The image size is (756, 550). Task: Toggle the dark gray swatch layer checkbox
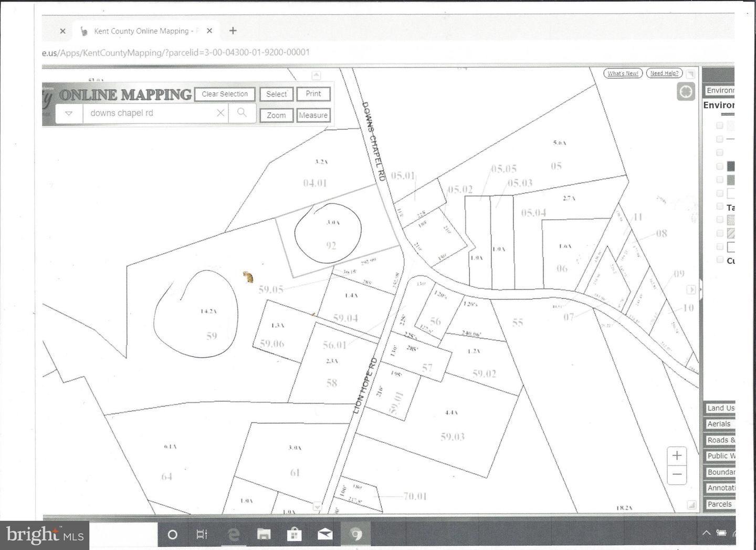720,166
